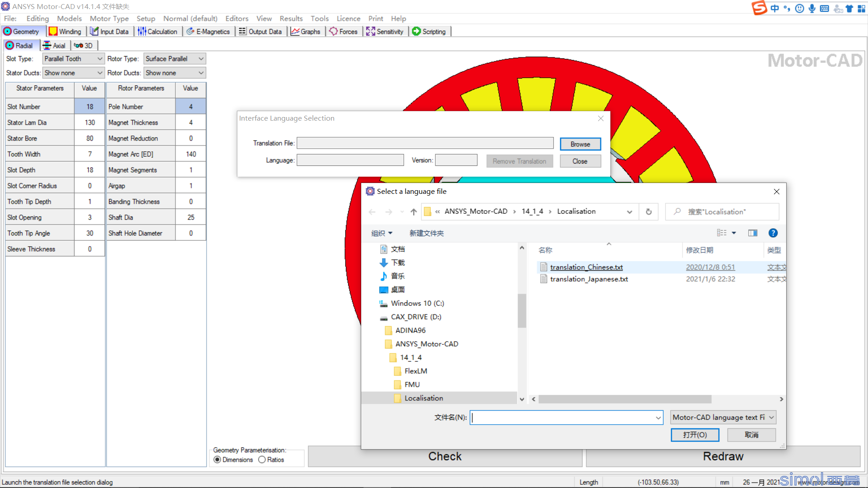The height and width of the screenshot is (488, 868).
Task: Click the Sensitivity tab icon
Action: tap(371, 32)
